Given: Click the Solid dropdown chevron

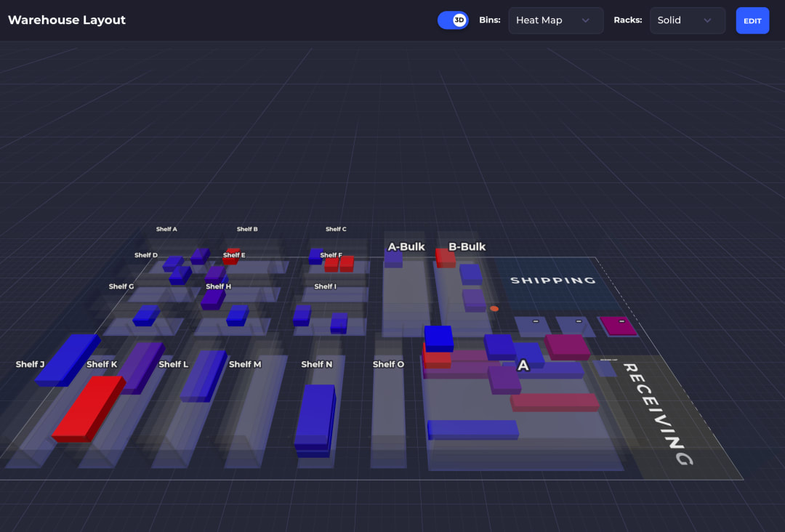Looking at the screenshot, I should click(707, 20).
